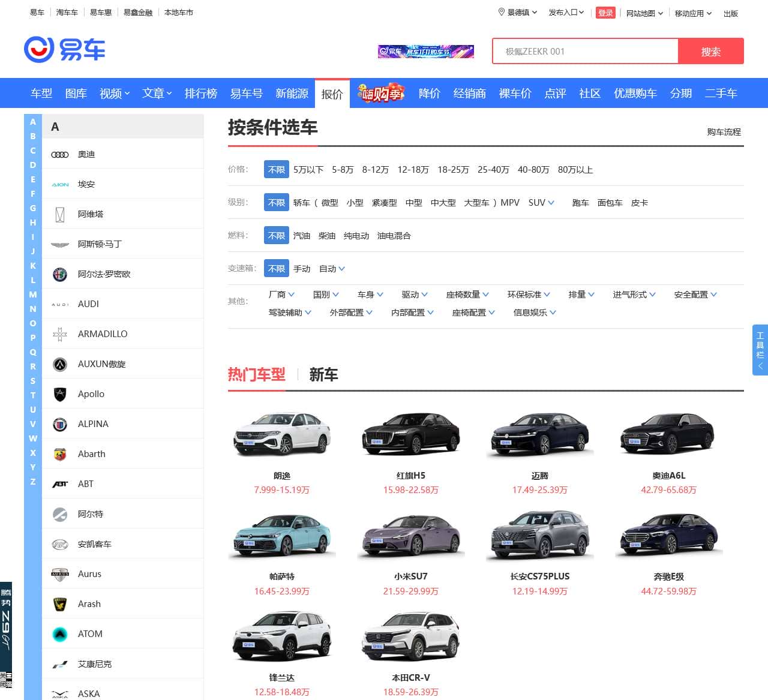
Task: Open the 座椅数量 filter dropdown
Action: pos(467,295)
